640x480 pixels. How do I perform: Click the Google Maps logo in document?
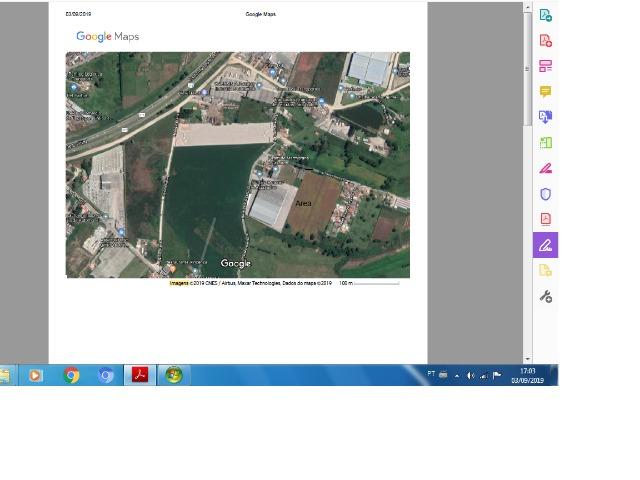[x=108, y=36]
